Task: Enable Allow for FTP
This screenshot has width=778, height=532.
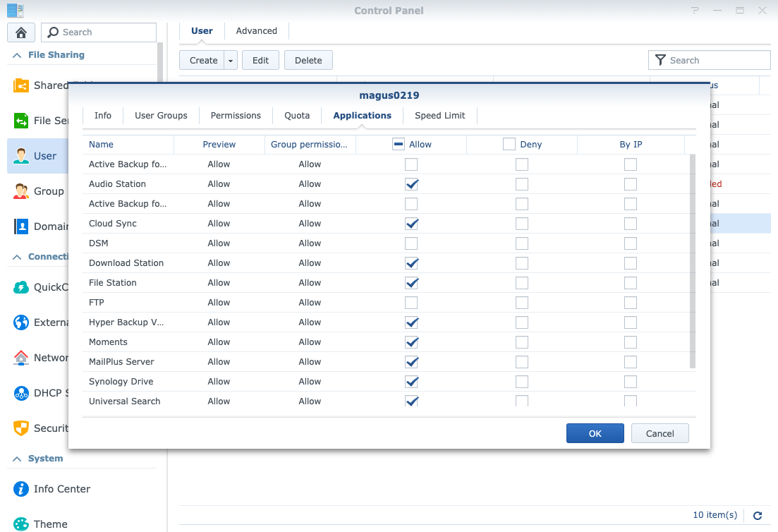Action: point(411,303)
